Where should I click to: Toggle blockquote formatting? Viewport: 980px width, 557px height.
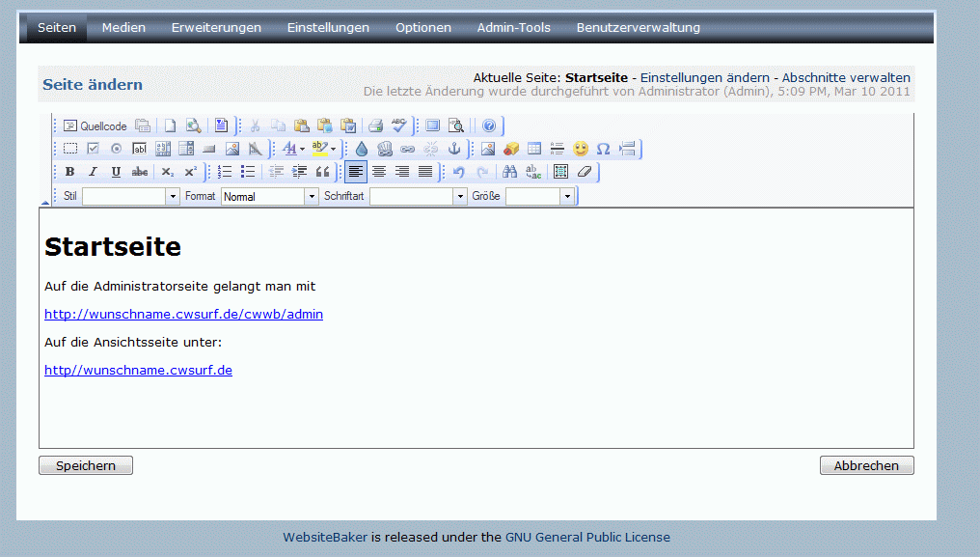(x=322, y=172)
